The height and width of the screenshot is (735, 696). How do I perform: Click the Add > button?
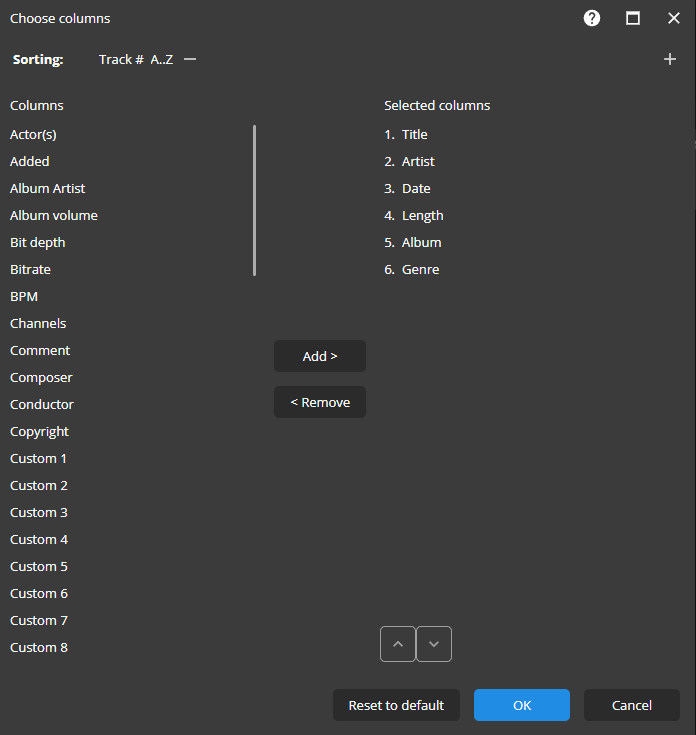click(320, 356)
